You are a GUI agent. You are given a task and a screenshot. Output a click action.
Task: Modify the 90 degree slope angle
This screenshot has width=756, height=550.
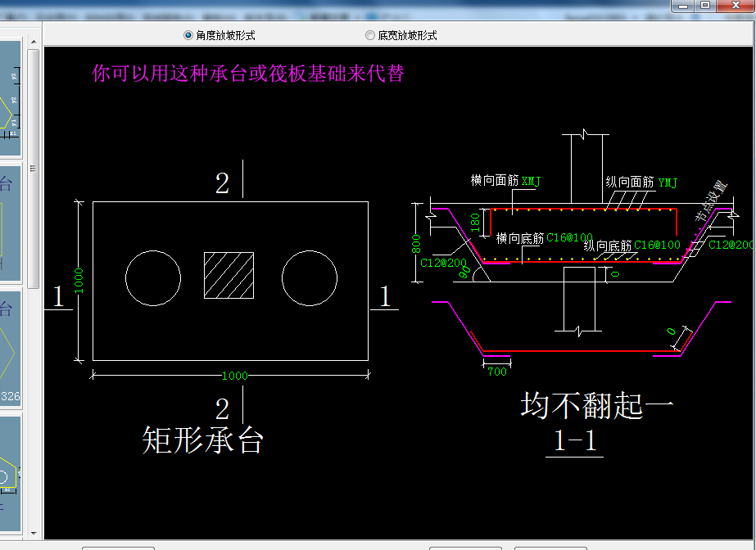tap(465, 273)
